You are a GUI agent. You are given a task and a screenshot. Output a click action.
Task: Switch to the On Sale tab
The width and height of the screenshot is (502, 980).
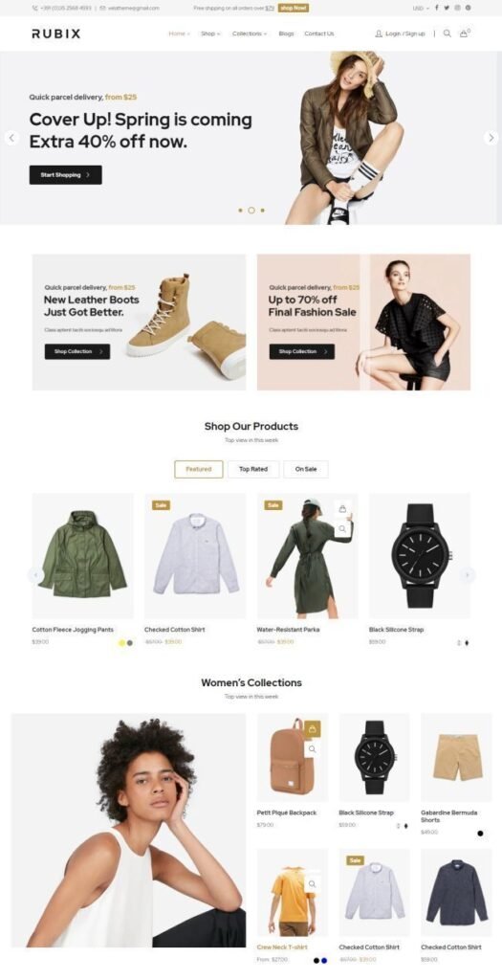tap(306, 469)
